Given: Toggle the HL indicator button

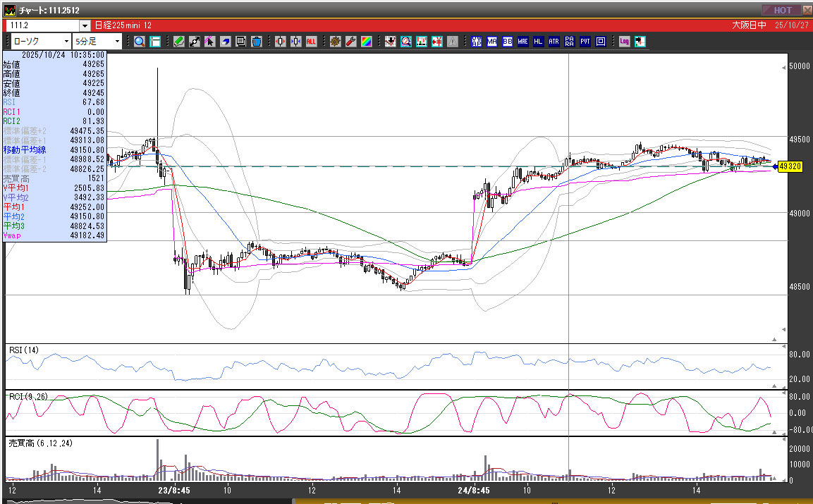Looking at the screenshot, I should (539, 42).
